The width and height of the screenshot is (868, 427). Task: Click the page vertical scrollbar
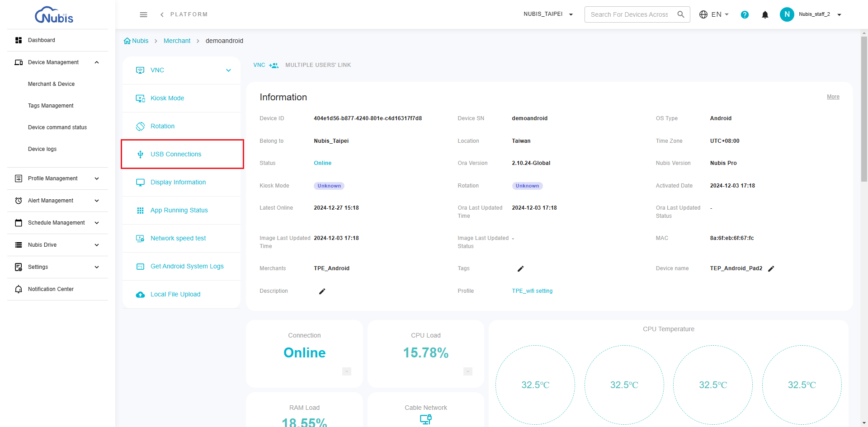coord(864,109)
